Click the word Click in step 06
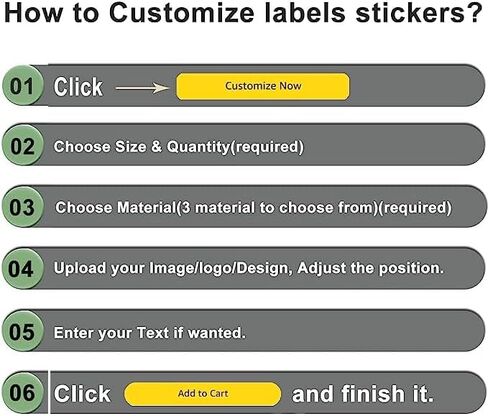 pyautogui.click(x=82, y=394)
